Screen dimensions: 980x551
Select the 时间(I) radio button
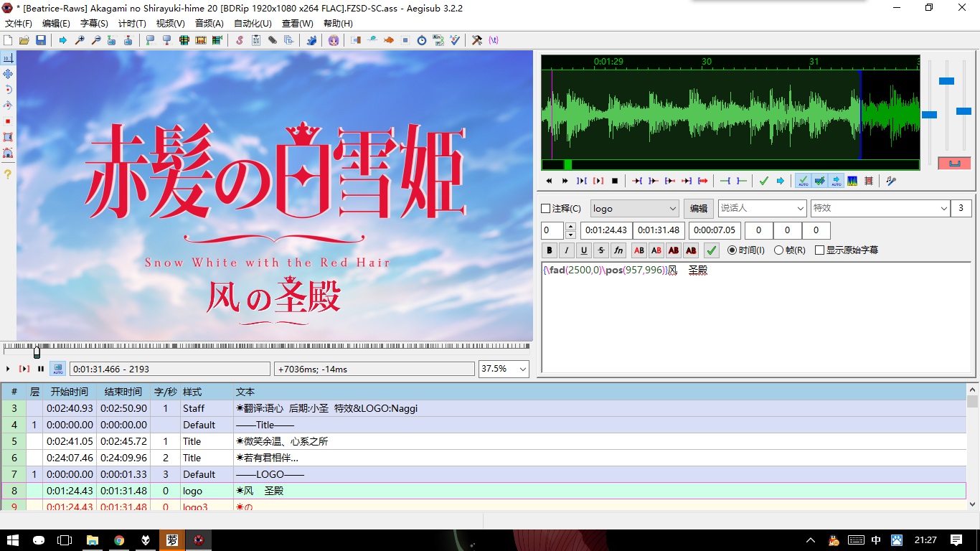tap(732, 250)
